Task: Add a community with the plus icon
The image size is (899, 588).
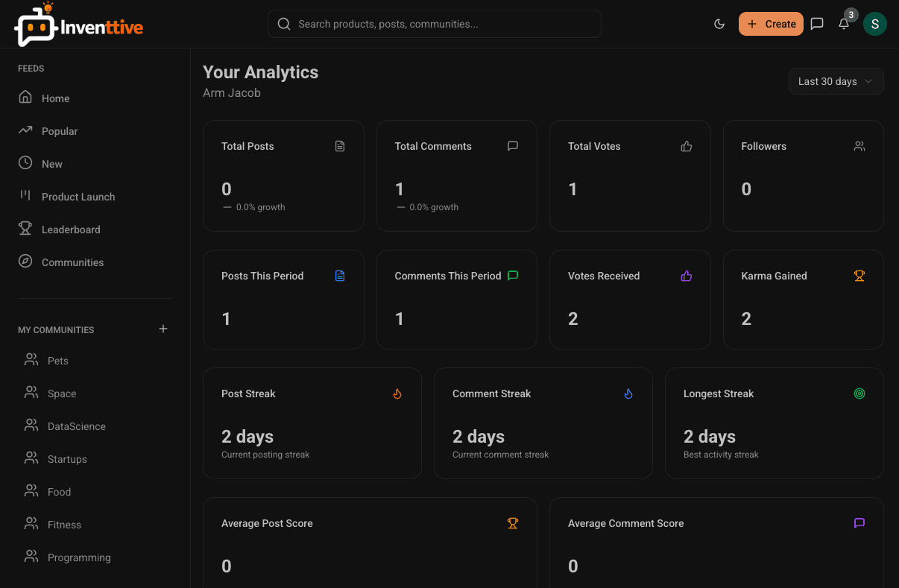Action: click(163, 329)
